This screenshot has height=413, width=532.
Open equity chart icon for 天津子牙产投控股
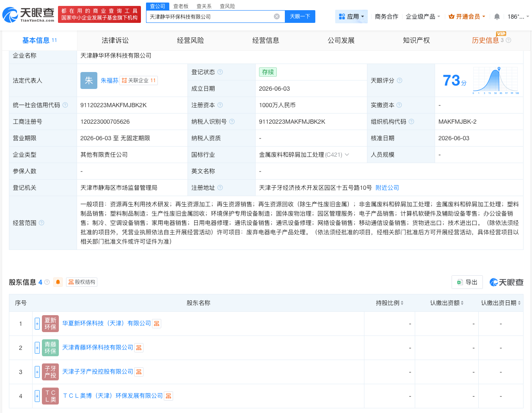pyautogui.click(x=139, y=372)
